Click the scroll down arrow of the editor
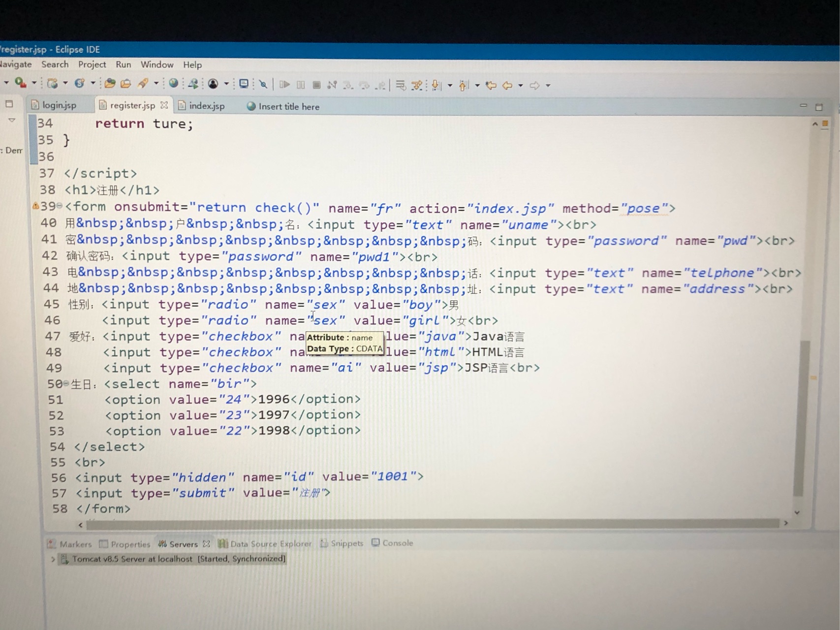Viewport: 840px width, 630px height. pos(797,512)
